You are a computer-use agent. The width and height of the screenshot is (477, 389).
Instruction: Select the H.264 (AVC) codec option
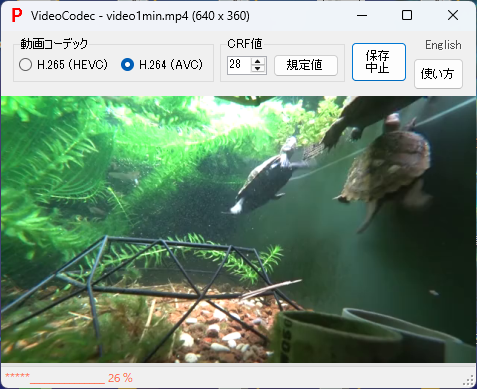click(162, 65)
